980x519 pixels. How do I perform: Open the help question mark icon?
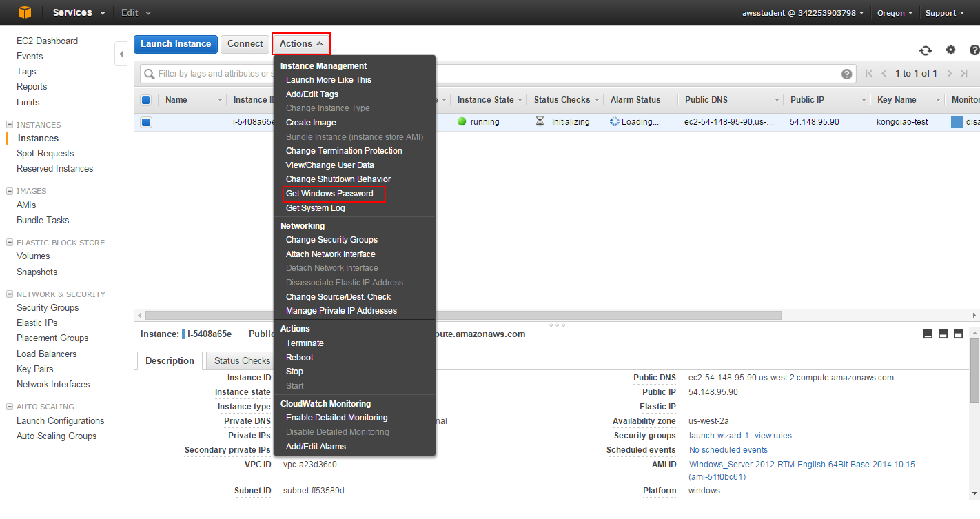(x=974, y=50)
